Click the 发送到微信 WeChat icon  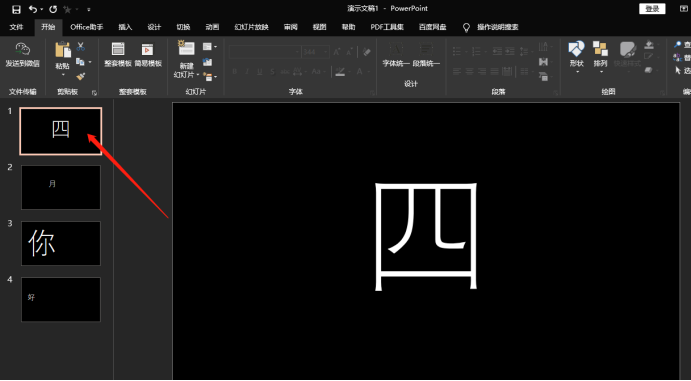[22, 49]
